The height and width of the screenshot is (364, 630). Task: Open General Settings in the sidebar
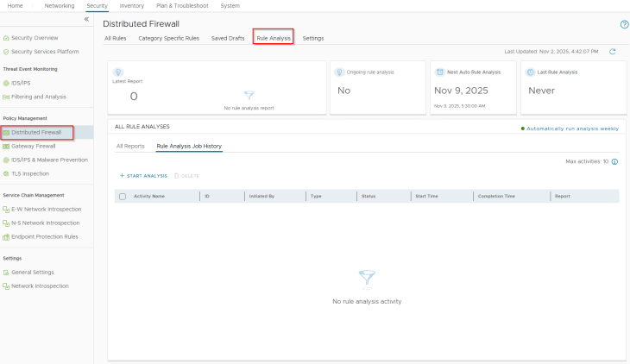pyautogui.click(x=32, y=272)
